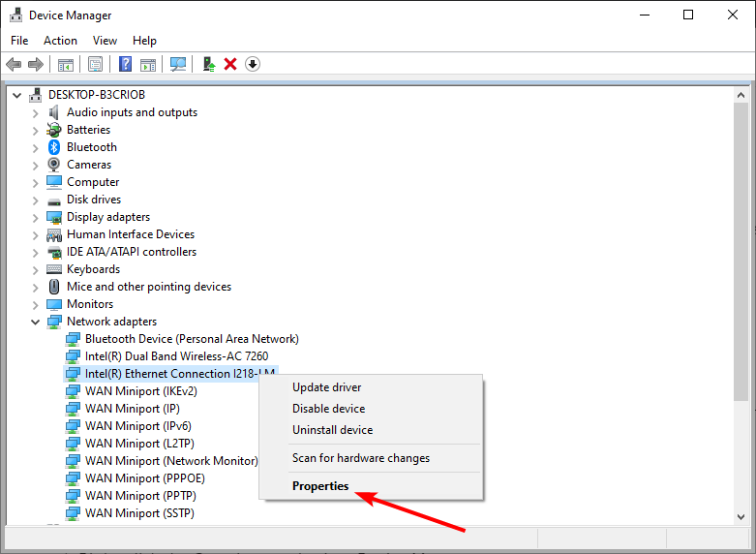Viewport: 756px width, 554px height.
Task: Select WAN Miniport (PPPOE)
Action: point(145,478)
